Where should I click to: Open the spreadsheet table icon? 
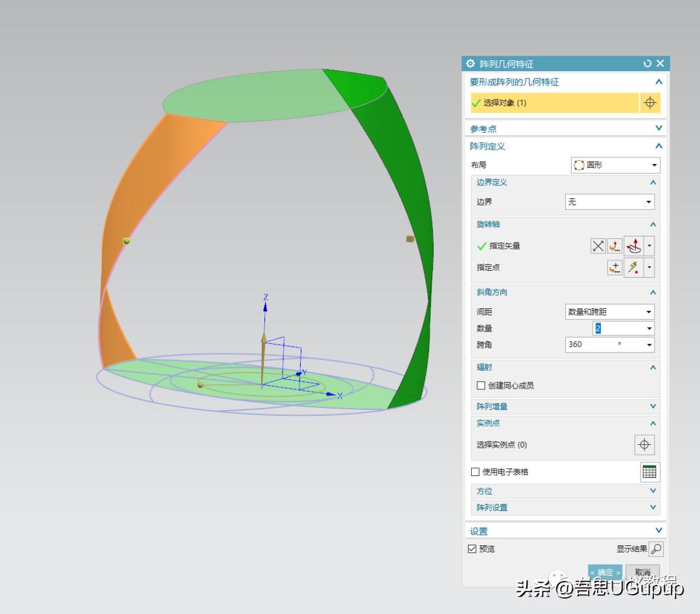pos(649,472)
